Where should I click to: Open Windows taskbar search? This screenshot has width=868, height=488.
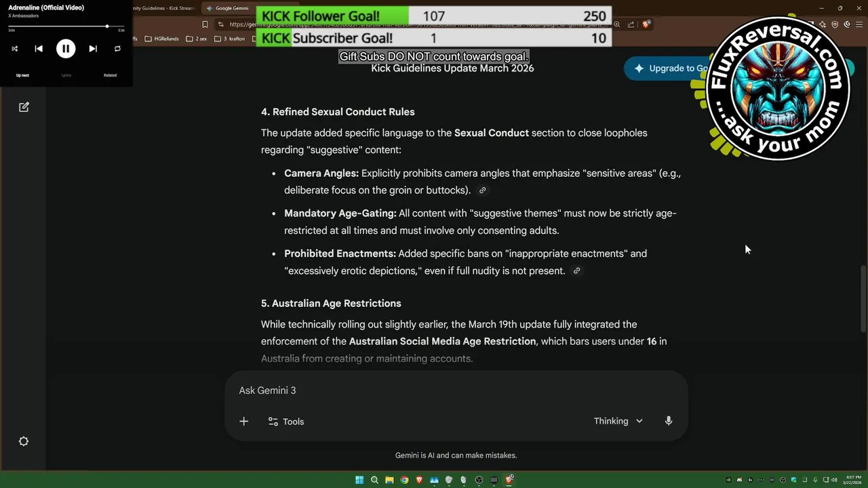tap(374, 480)
